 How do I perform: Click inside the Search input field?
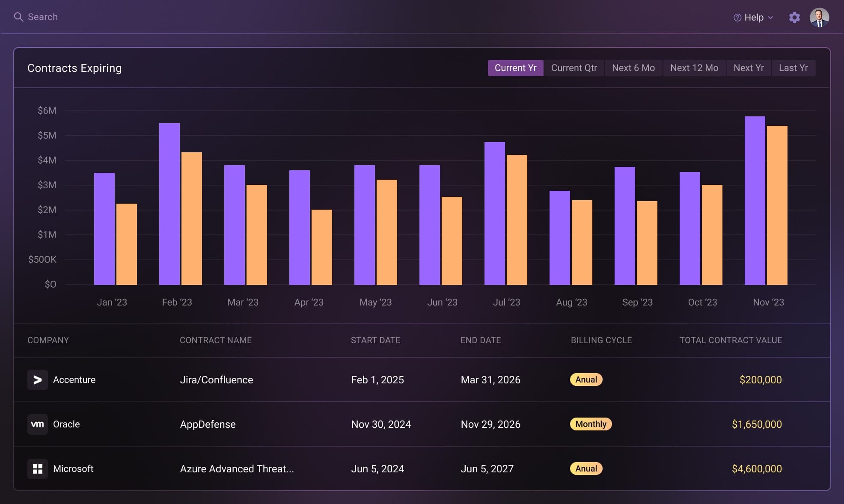tap(43, 16)
